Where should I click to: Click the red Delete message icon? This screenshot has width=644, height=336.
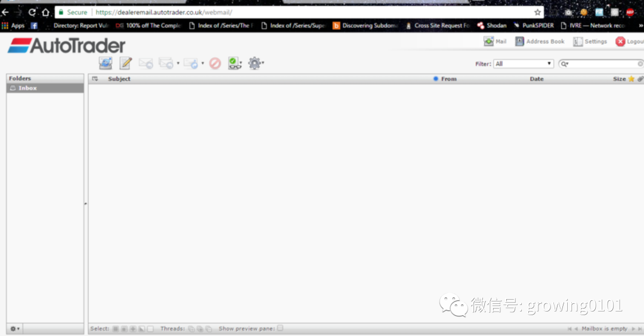coord(215,64)
